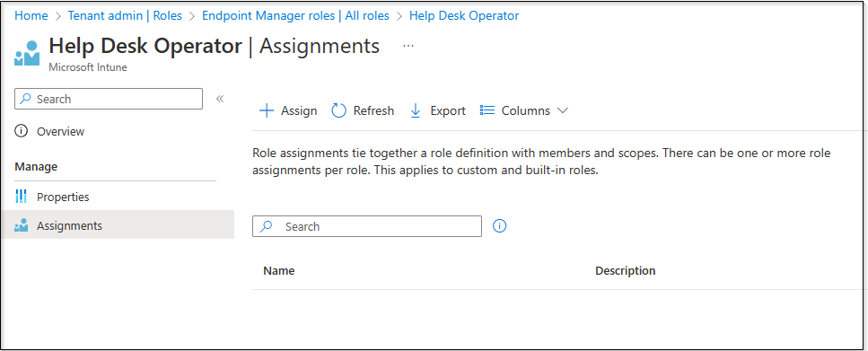868x351 pixels.
Task: Focus the assignments Search field
Action: click(x=367, y=226)
